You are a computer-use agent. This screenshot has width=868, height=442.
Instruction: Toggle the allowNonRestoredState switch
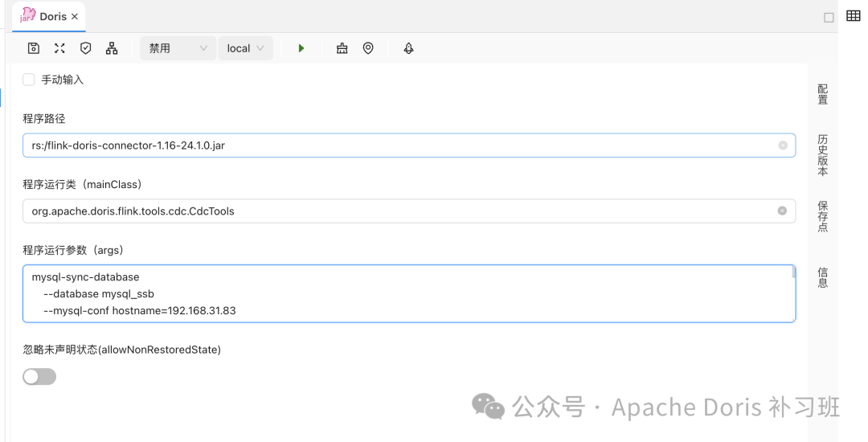click(x=39, y=377)
